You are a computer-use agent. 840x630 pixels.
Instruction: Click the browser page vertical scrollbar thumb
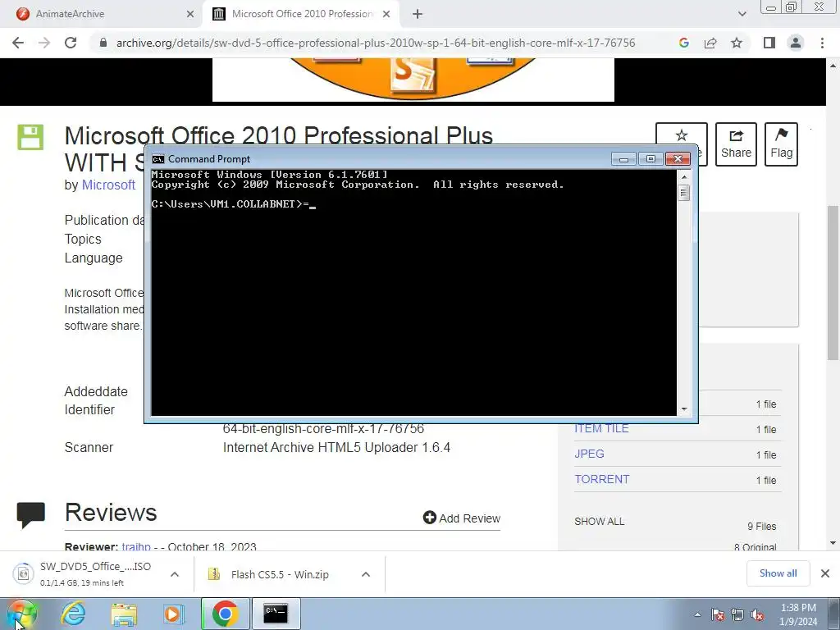(833, 283)
